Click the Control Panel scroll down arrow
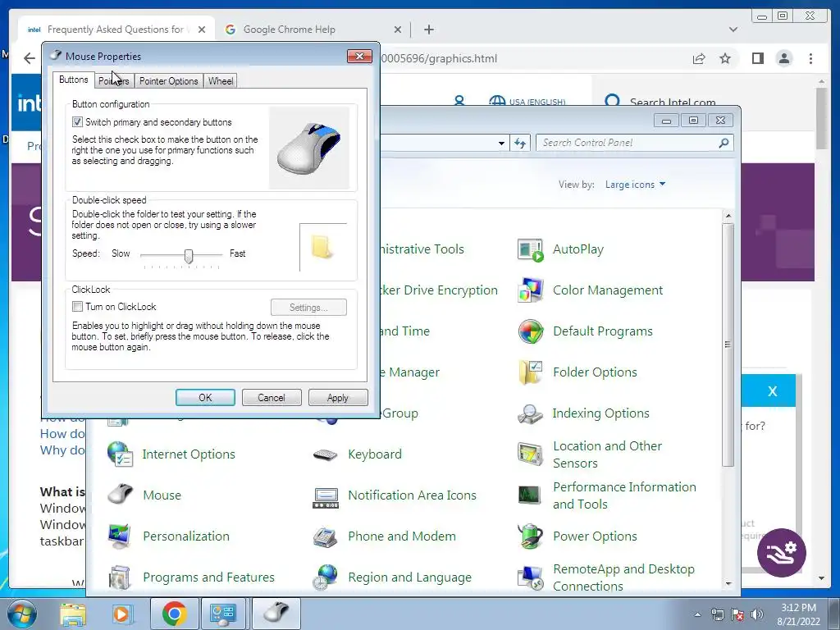The height and width of the screenshot is (630, 840). [x=728, y=583]
